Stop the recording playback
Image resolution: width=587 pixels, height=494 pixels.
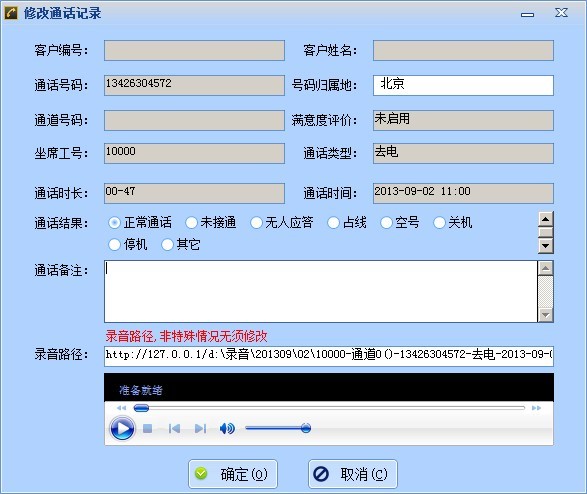[147, 429]
